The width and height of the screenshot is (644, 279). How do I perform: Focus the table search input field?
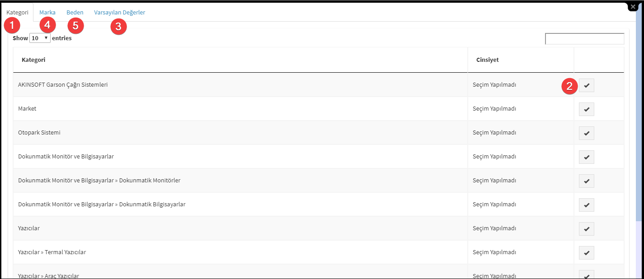(585, 39)
